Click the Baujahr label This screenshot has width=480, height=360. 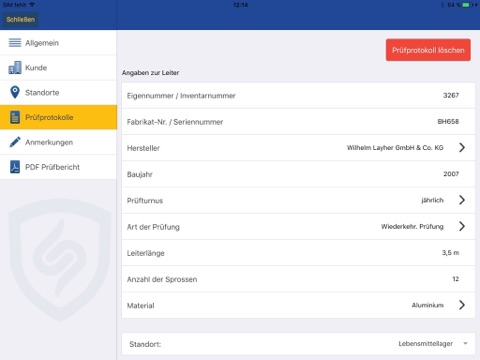[140, 174]
